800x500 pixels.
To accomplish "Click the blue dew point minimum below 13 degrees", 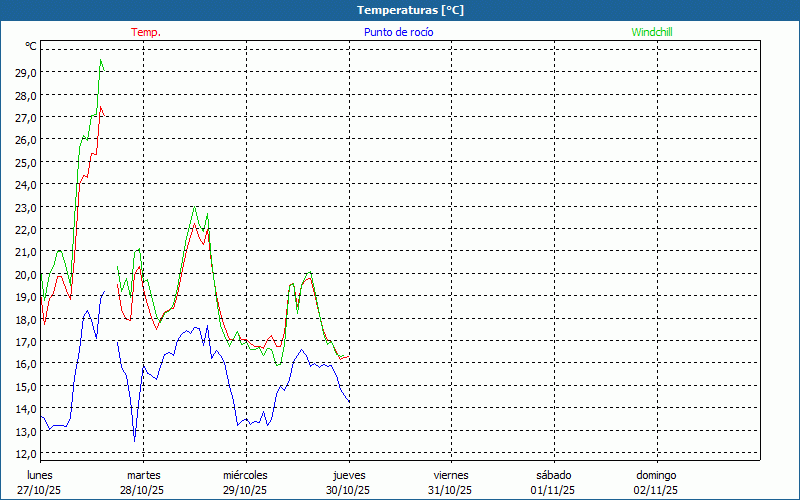I will (x=134, y=440).
